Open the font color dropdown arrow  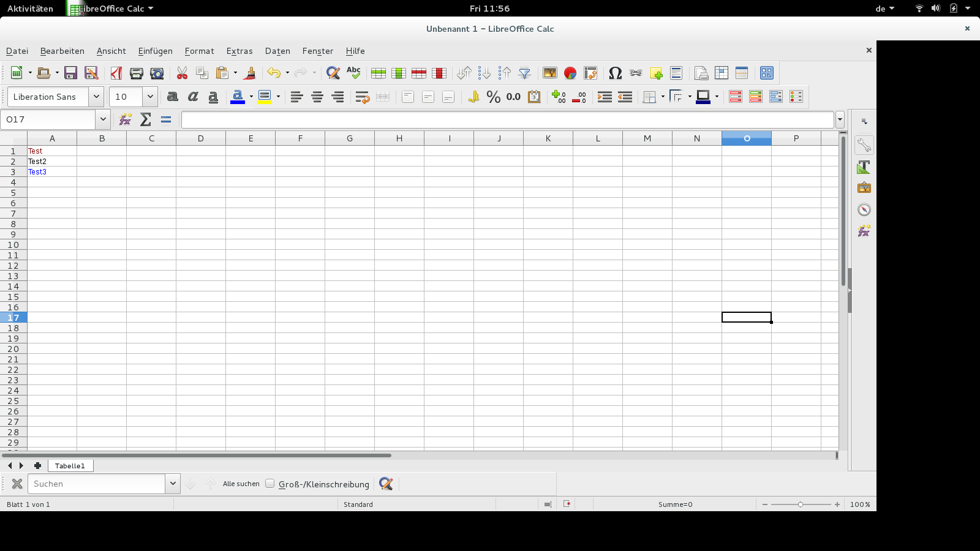click(x=251, y=97)
